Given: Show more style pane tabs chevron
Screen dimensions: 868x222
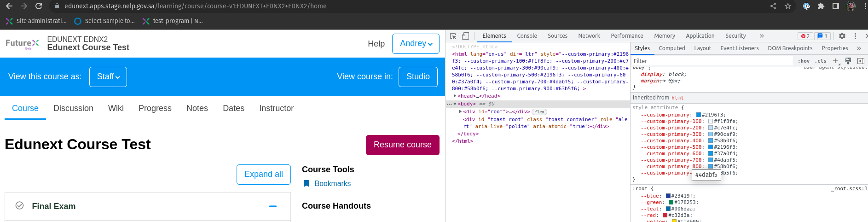Looking at the screenshot, I should coord(859,48).
